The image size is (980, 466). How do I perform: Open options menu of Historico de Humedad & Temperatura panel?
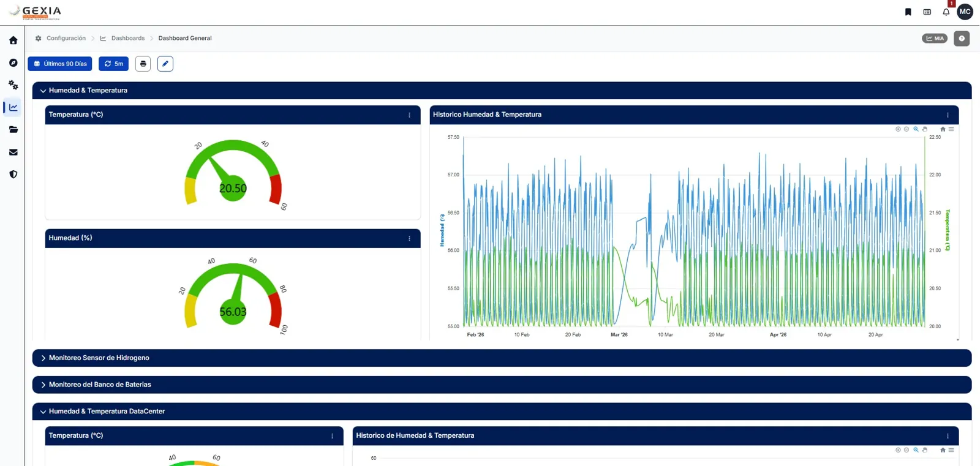tap(948, 436)
